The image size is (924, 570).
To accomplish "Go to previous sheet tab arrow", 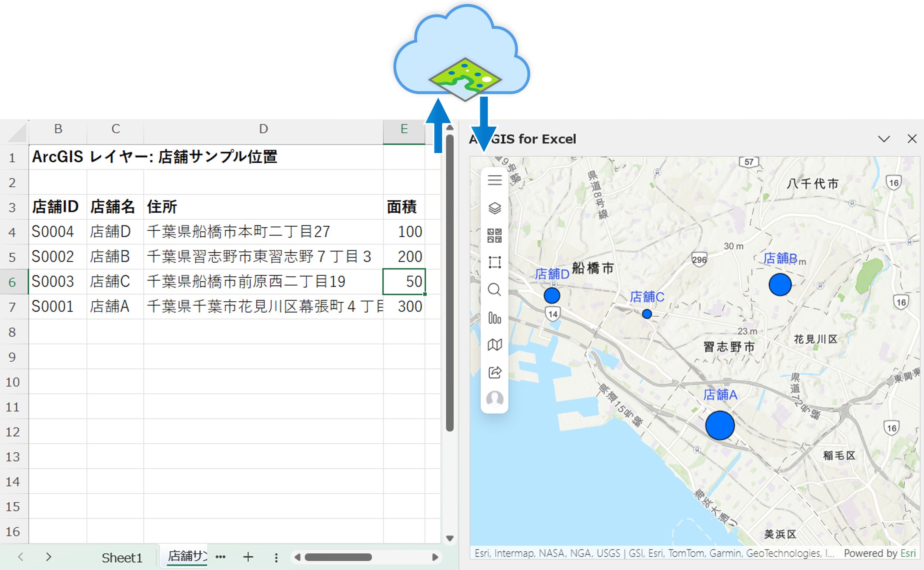I will [x=21, y=557].
